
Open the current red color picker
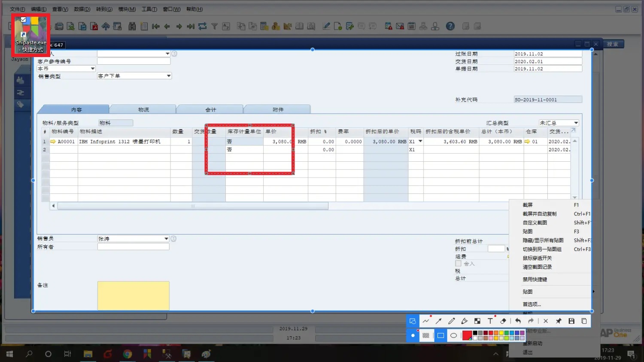(x=467, y=335)
